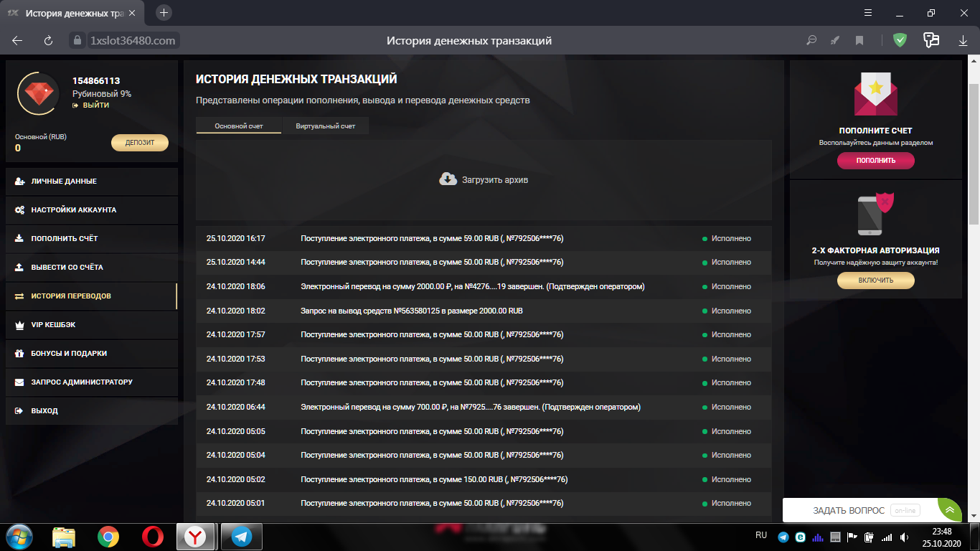Click ВЫХОД at the bottom of the sidebar

point(92,411)
